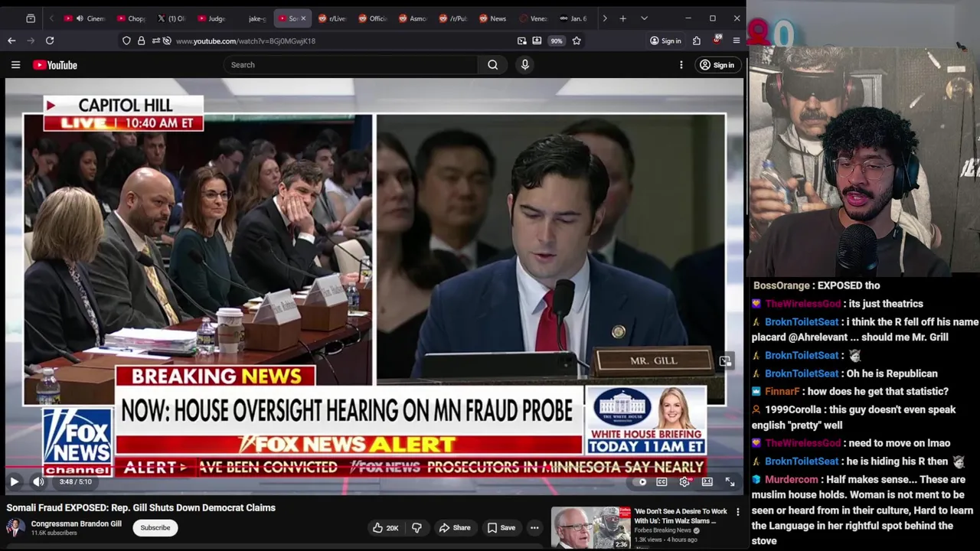Open more actions ellipsis under video

click(x=534, y=527)
